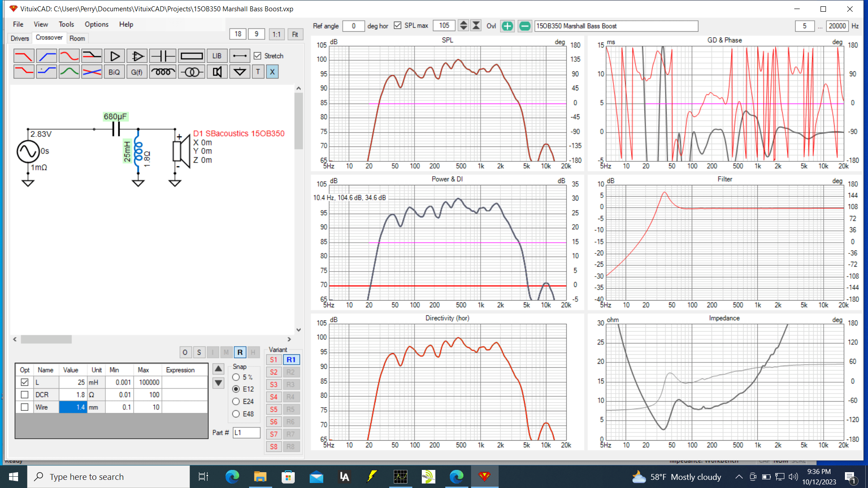Toggle the Opt checkbox for L row
Screen dimensions: 868x488
(x=24, y=382)
